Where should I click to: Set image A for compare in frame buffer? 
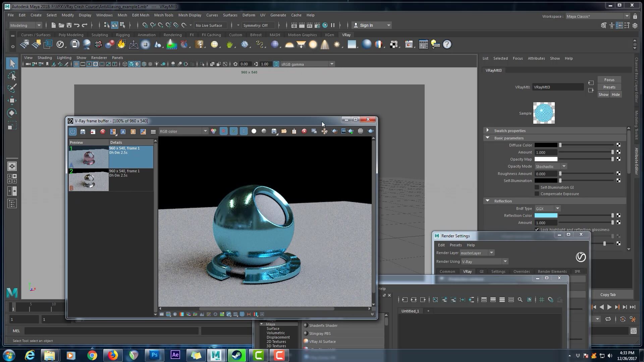coord(123,132)
